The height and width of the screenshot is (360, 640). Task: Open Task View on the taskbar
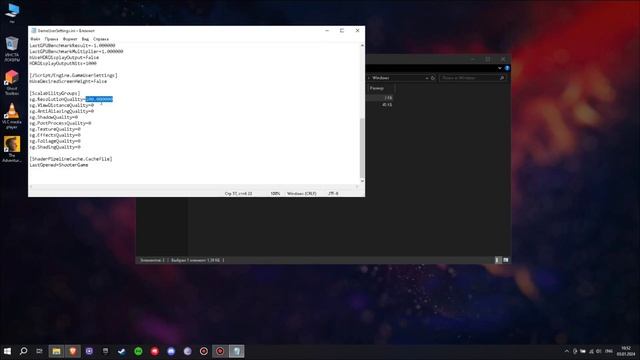pos(39,351)
